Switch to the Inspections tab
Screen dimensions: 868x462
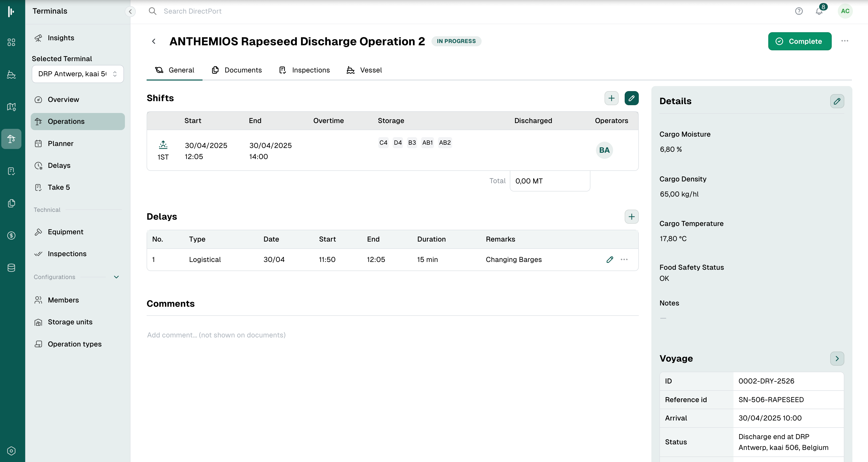point(304,70)
